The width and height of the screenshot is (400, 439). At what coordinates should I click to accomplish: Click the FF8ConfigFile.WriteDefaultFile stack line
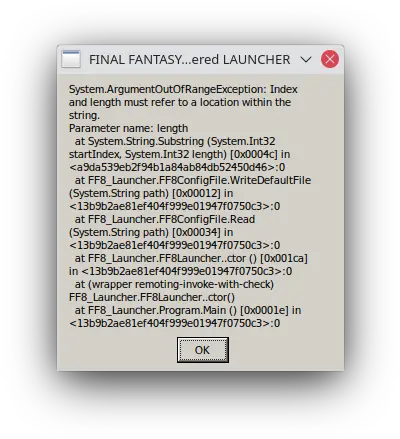pos(193,180)
